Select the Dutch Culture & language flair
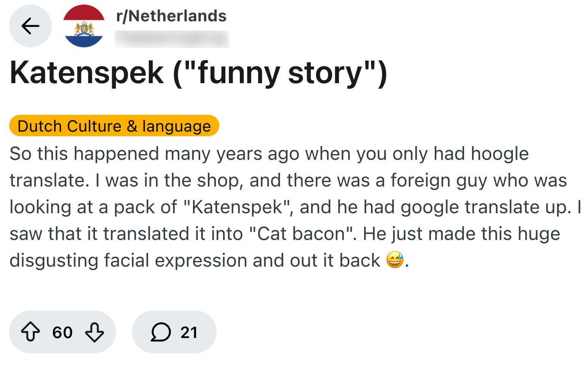This screenshot has height=367, width=588. 114,126
